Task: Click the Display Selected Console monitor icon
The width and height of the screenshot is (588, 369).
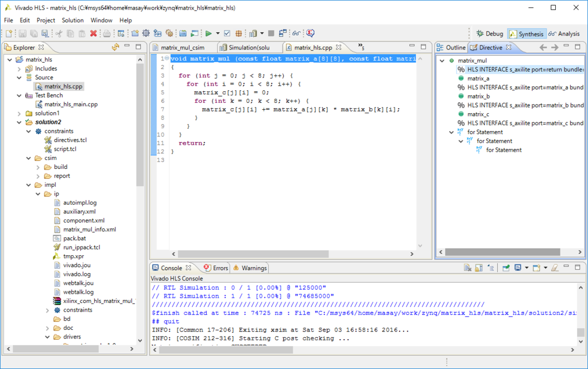Action: [518, 268]
